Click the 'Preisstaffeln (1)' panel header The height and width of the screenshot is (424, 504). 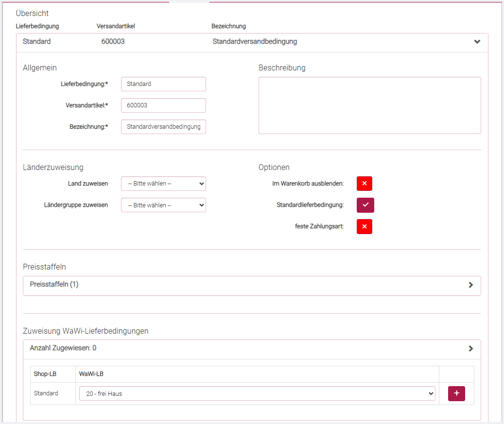tap(54, 285)
